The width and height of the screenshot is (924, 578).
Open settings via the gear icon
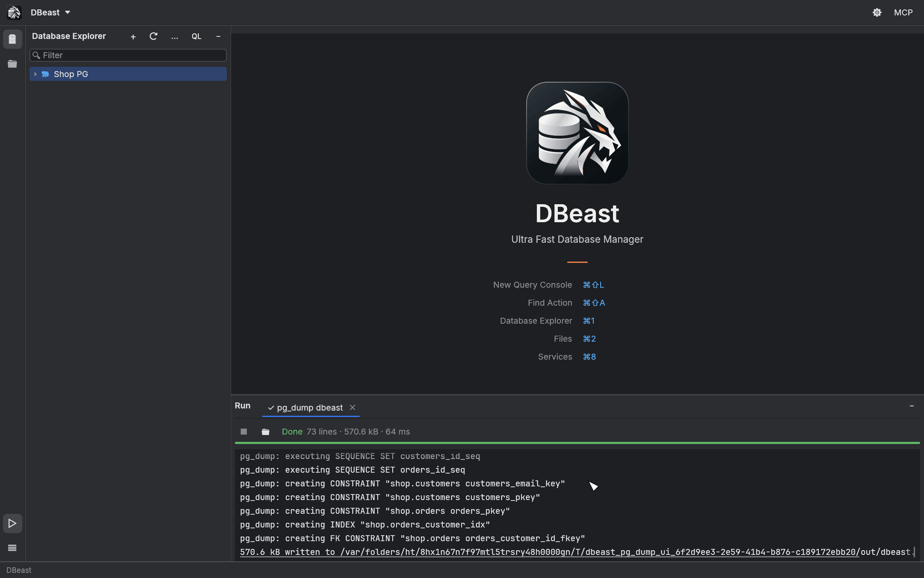(877, 12)
